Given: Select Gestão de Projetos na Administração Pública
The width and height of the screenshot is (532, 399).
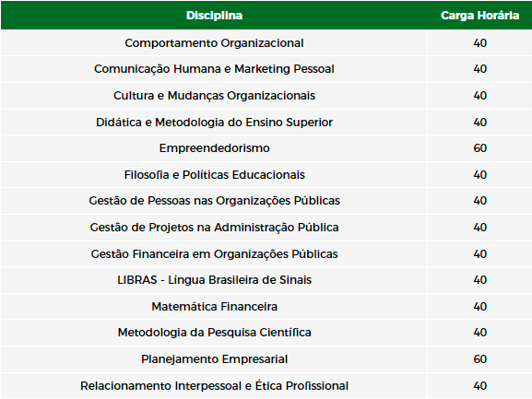Looking at the screenshot, I should coord(214,227).
